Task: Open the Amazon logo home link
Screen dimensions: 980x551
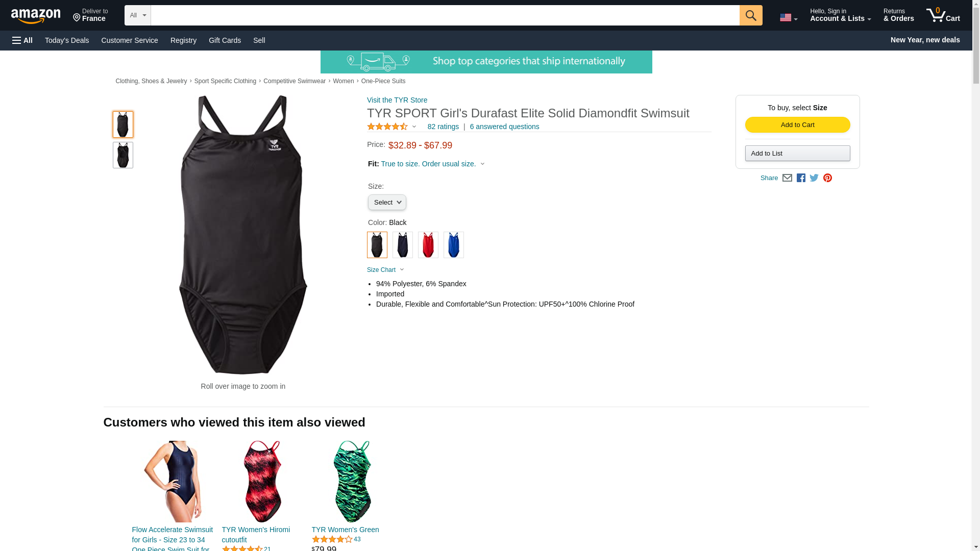Action: [36, 16]
